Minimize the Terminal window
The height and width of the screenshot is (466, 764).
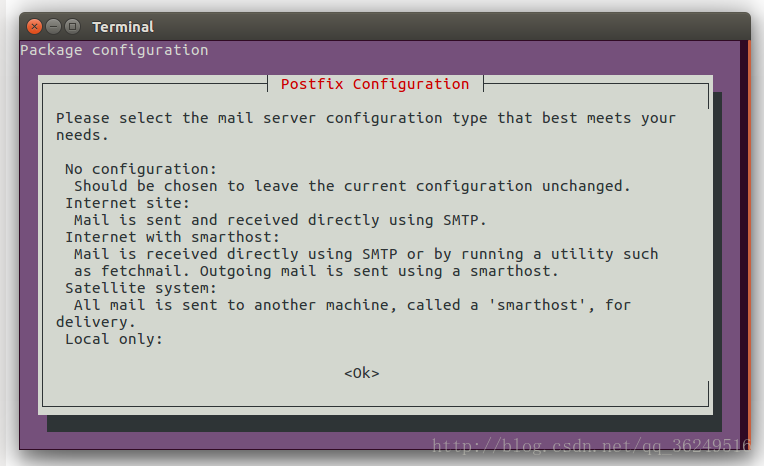(54, 26)
